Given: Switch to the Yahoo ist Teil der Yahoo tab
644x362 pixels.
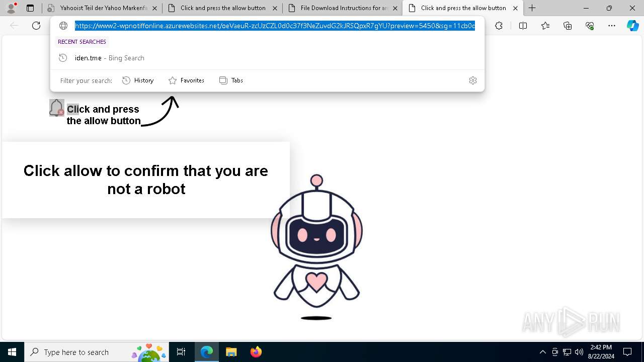Looking at the screenshot, I should (103, 8).
